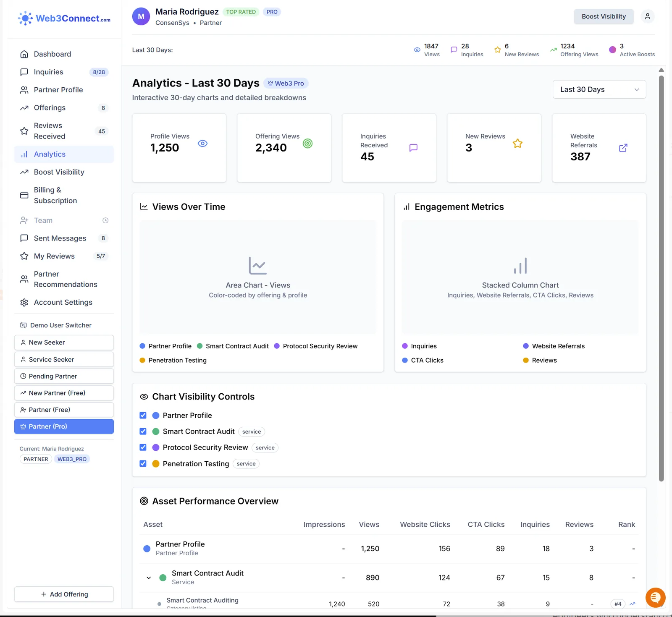Click the Website Referrals legend color dot
672x617 pixels.
tap(526, 346)
